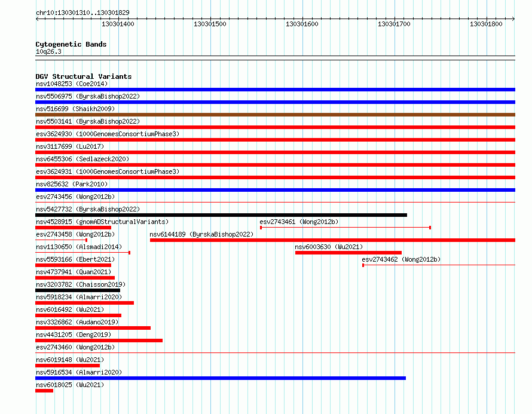This screenshot has width=532, height=414.
Task: Select the blue bar for nsv5916534
Action: coord(221,378)
